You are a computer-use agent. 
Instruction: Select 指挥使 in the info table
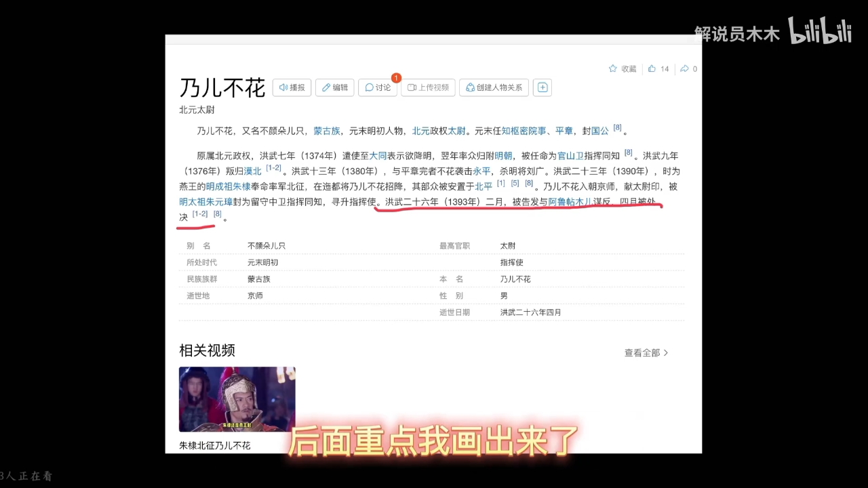click(512, 262)
